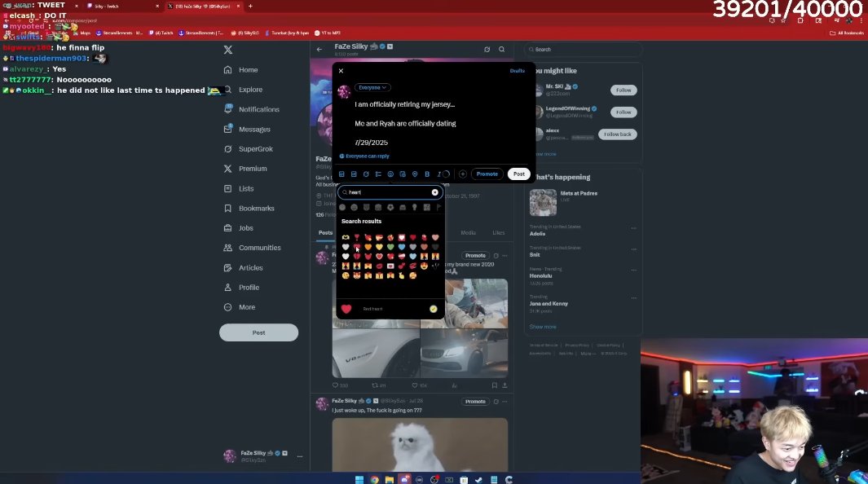Screen dimensions: 868x484
Task: Open the white car headlights photo
Action: 464,353
